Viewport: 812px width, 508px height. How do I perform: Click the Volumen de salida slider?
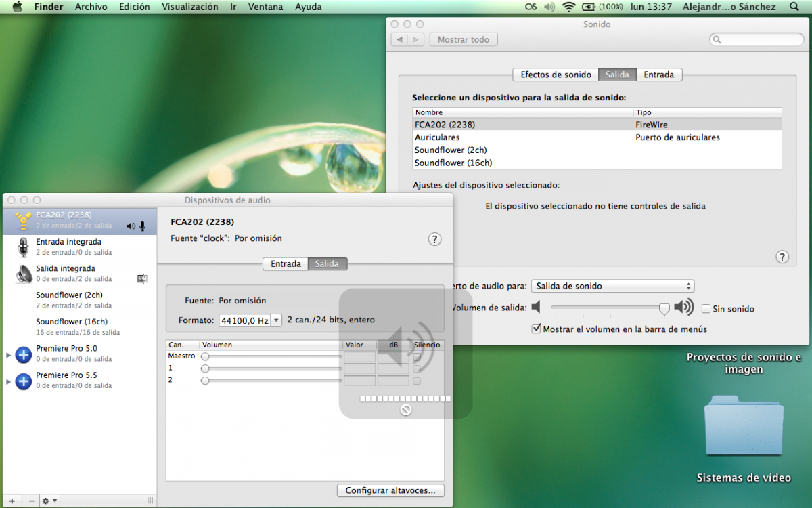609,308
